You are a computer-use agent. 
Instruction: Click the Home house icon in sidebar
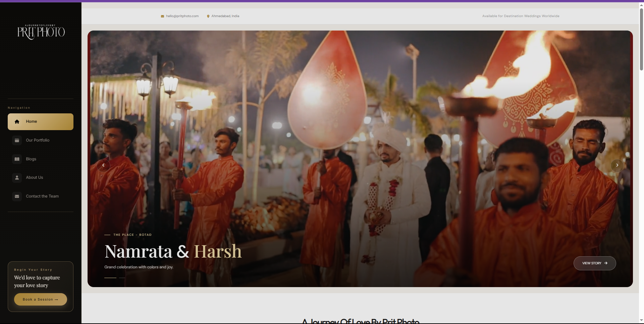(17, 122)
